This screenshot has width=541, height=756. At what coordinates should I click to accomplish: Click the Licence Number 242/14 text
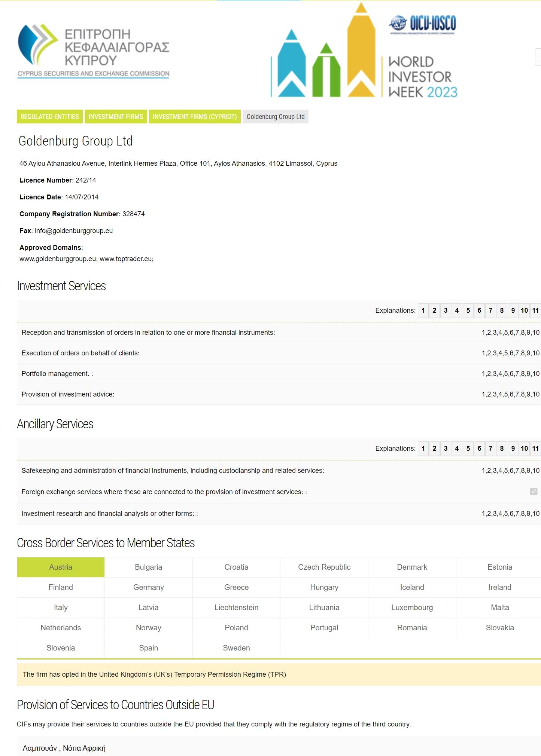point(58,180)
